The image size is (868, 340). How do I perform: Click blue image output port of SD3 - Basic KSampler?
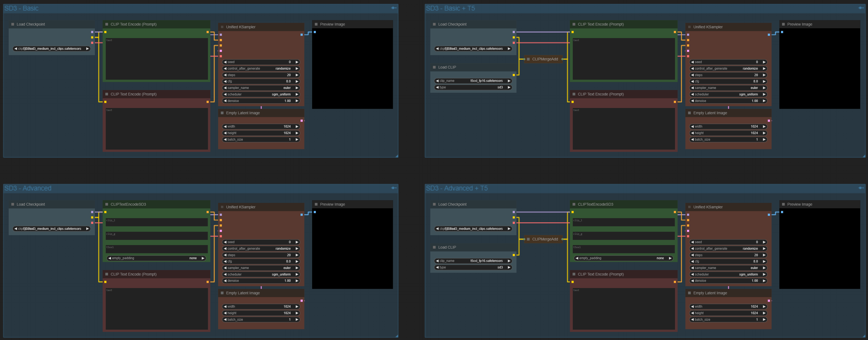point(301,34)
